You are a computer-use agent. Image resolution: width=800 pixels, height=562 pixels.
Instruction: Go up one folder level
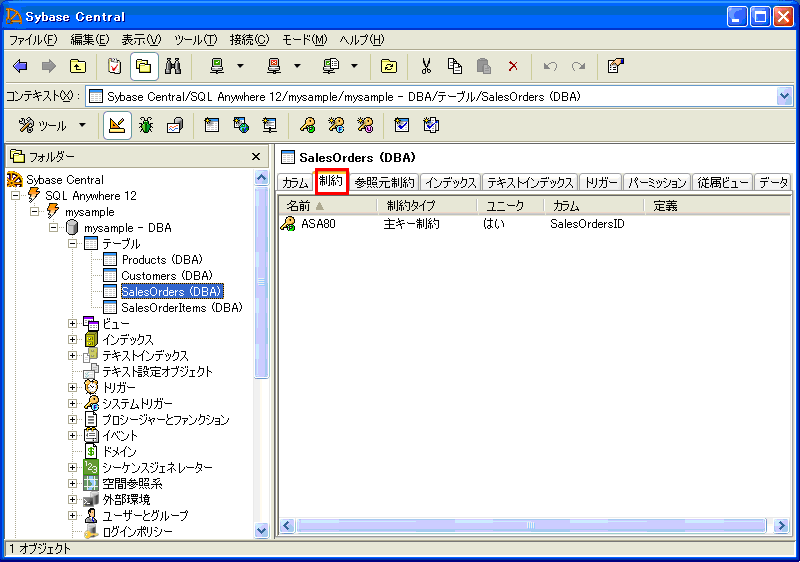(x=77, y=66)
